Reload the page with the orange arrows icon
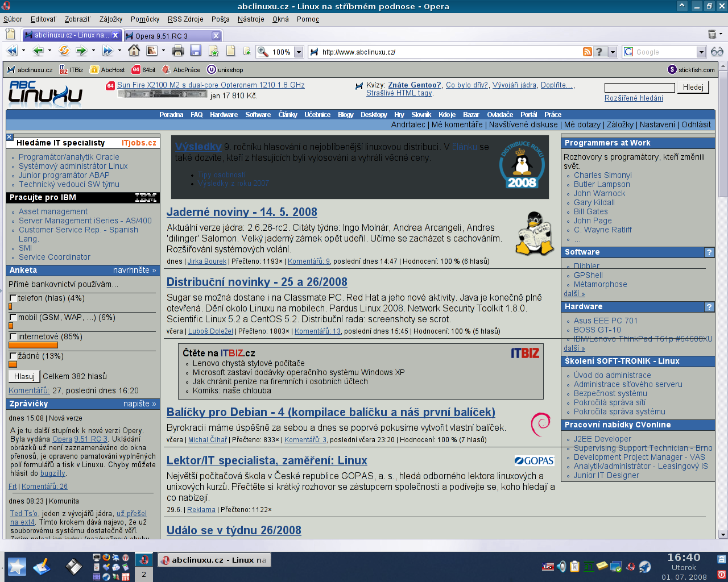Image resolution: width=728 pixels, height=582 pixels. pyautogui.click(x=64, y=51)
